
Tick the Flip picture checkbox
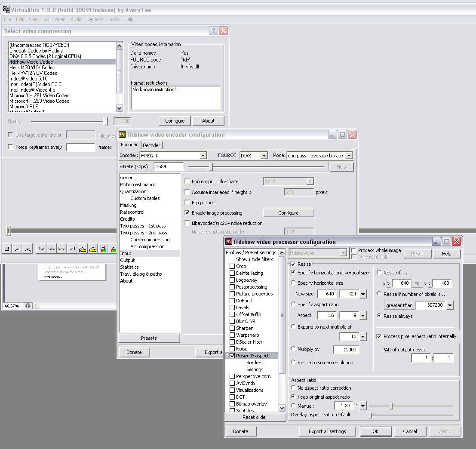coord(187,203)
